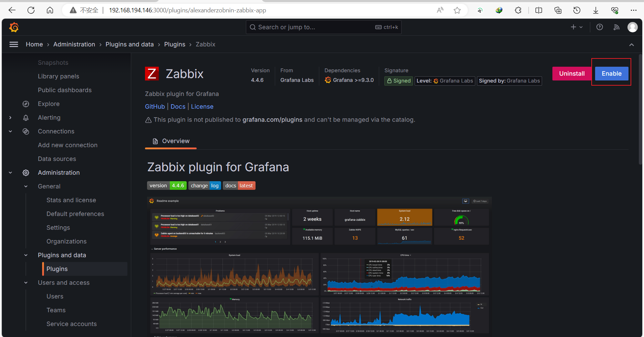Open Service accounts in sidebar
The width and height of the screenshot is (644, 337).
coord(72,324)
